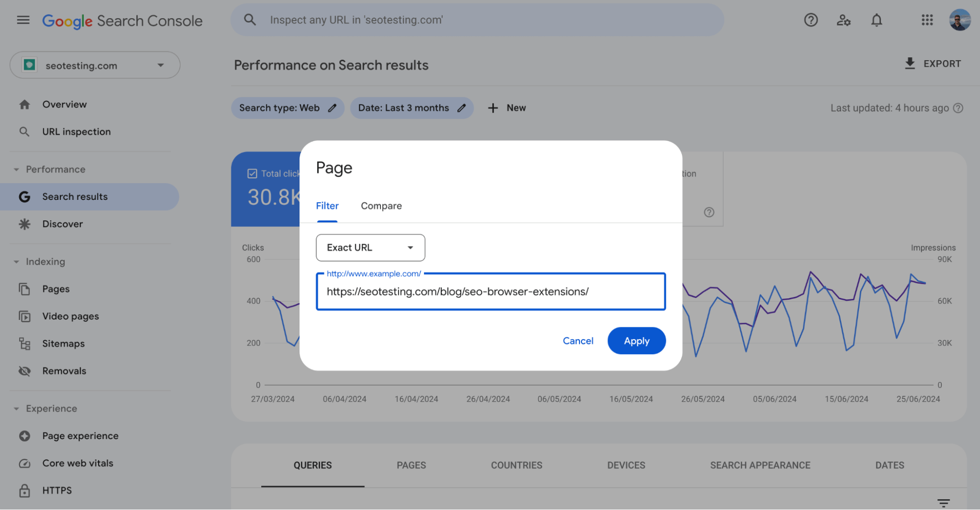The image size is (980, 510).
Task: Open the COUNTRIES tab
Action: (517, 465)
